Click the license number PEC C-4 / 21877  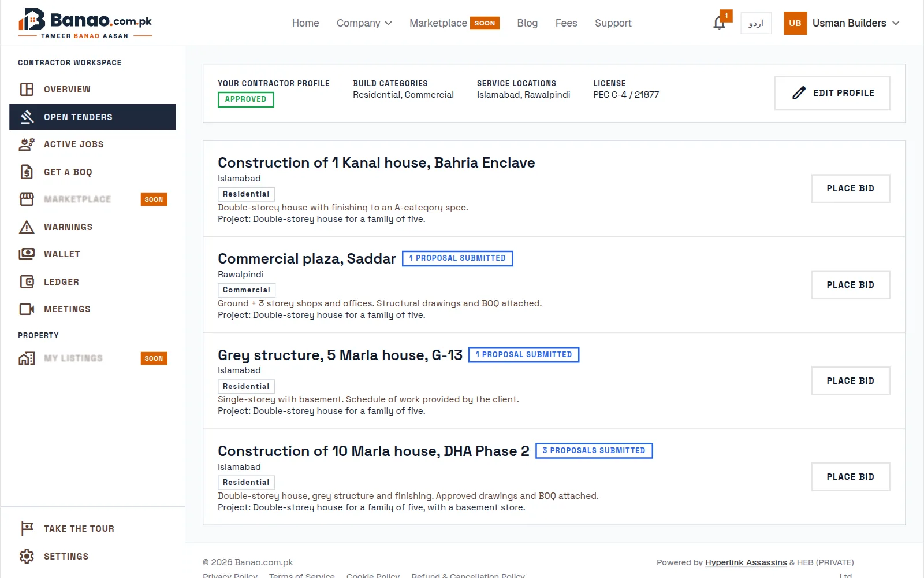pos(626,95)
